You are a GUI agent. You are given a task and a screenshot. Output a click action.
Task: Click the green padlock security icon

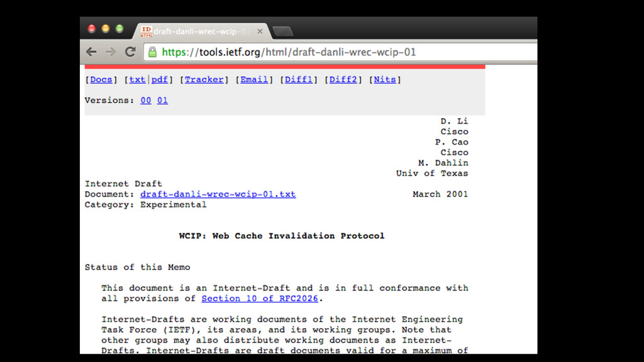click(152, 52)
